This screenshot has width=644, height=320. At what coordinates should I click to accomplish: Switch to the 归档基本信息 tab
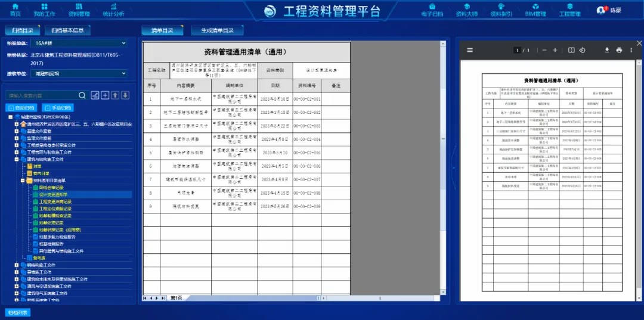tap(68, 30)
